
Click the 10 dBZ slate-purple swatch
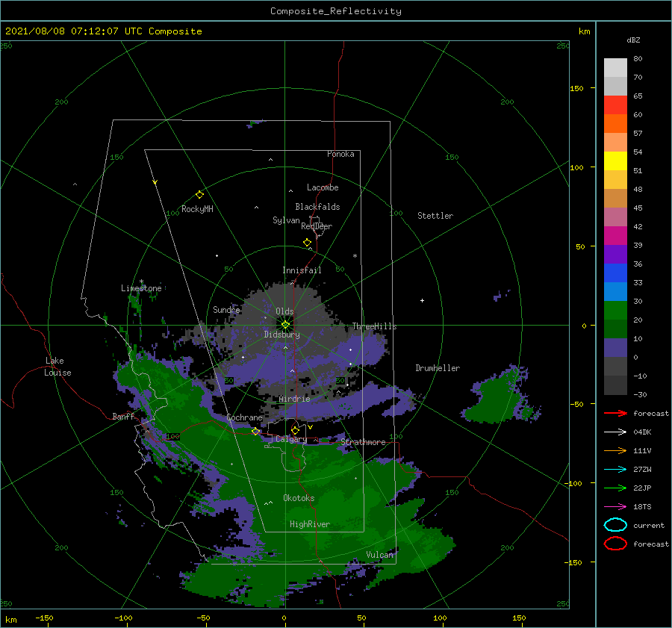pos(615,348)
